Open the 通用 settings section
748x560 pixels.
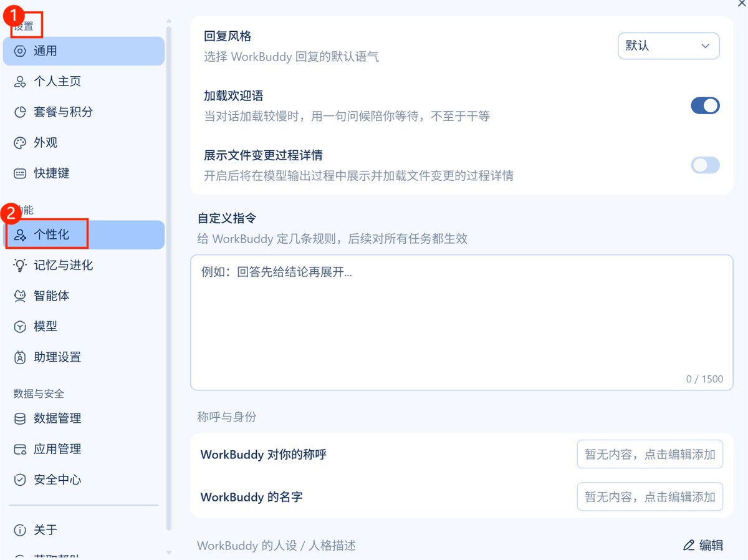[84, 51]
